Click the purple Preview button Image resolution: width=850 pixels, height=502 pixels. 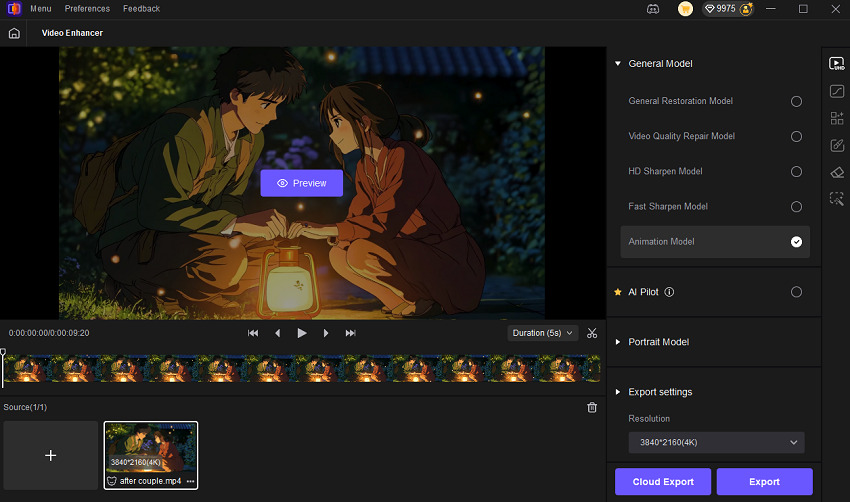click(x=301, y=183)
